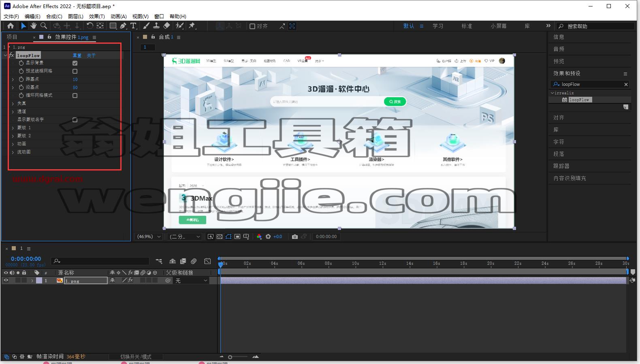This screenshot has width=640, height=364.
Task: Select the Brush tool
Action: click(x=146, y=26)
